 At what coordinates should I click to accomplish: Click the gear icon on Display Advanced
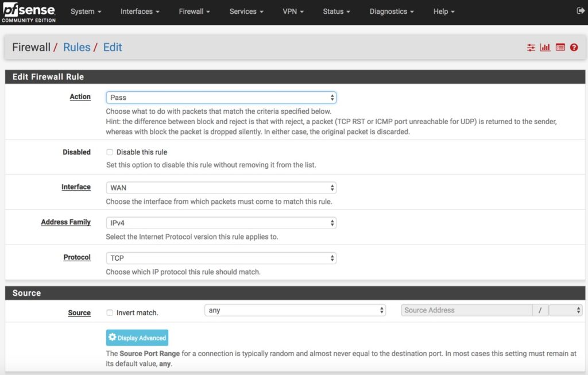pyautogui.click(x=113, y=337)
